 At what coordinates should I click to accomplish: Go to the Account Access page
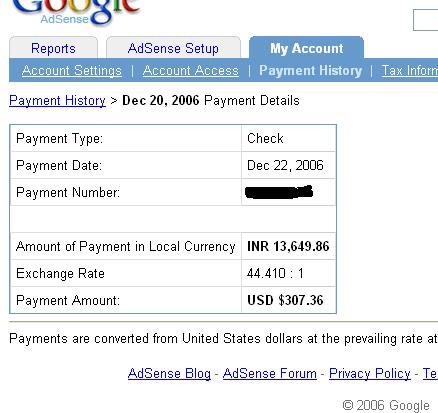tap(191, 71)
